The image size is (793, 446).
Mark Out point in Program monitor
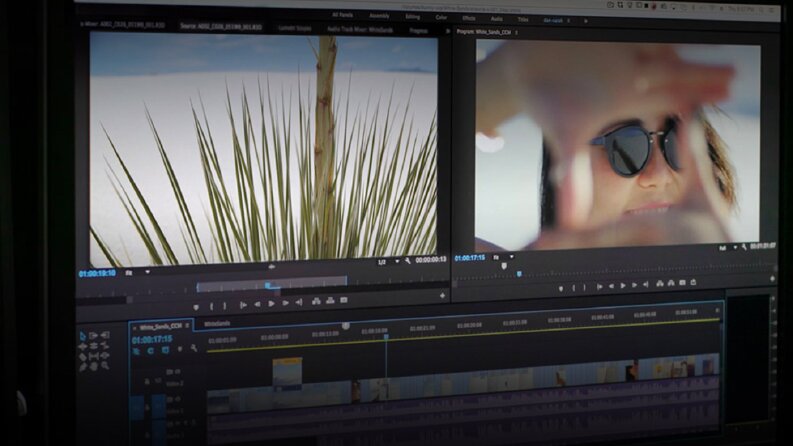click(x=585, y=288)
